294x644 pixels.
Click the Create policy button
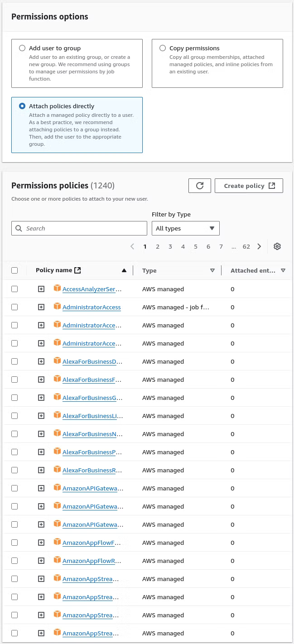point(249,186)
